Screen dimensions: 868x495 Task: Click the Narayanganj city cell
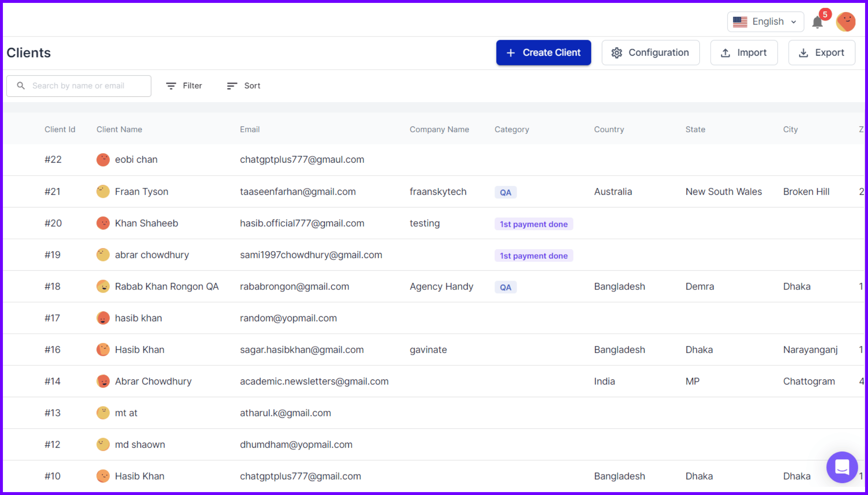click(810, 350)
